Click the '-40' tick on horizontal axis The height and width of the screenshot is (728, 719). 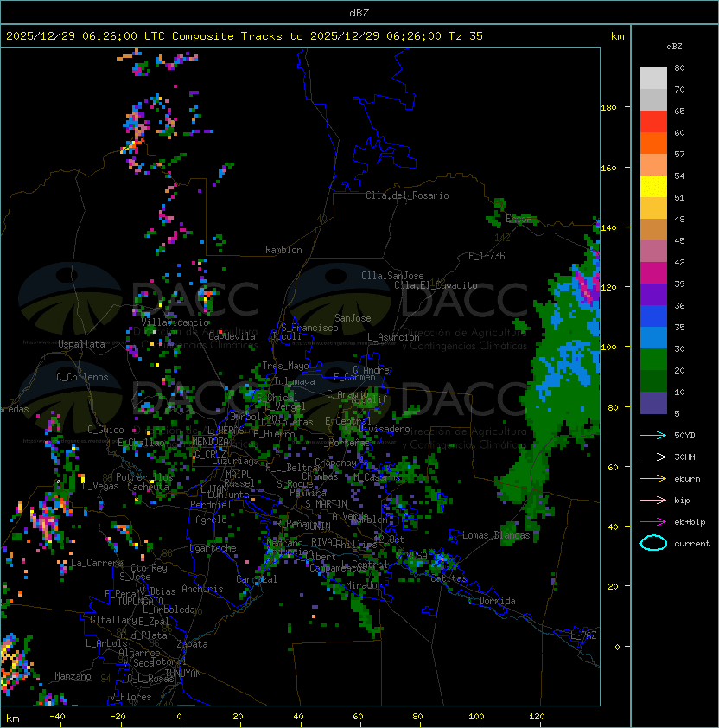(x=57, y=716)
